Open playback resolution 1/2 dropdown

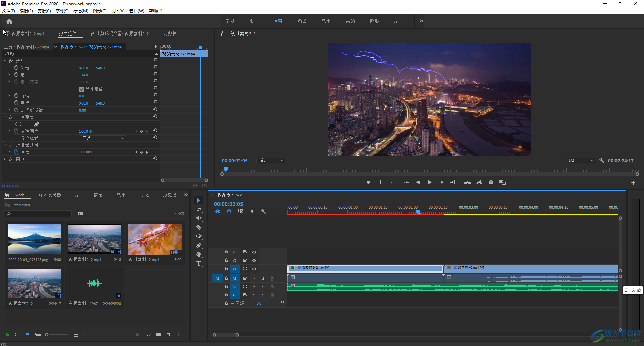pos(581,161)
